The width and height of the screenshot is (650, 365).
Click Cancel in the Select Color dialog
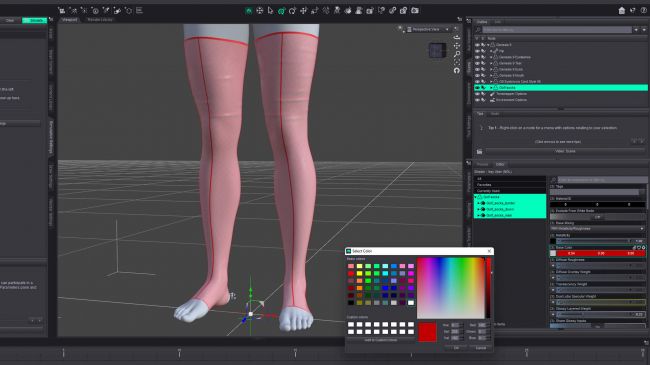click(x=481, y=348)
